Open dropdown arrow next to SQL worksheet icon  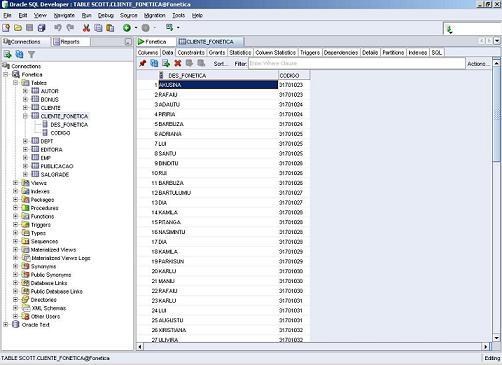click(178, 28)
